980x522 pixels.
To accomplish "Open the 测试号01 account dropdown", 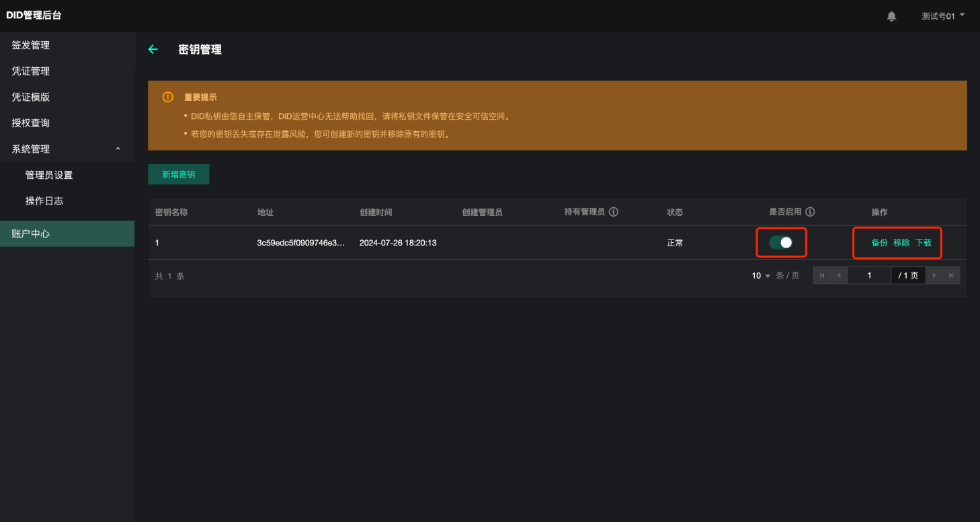I will coord(942,16).
